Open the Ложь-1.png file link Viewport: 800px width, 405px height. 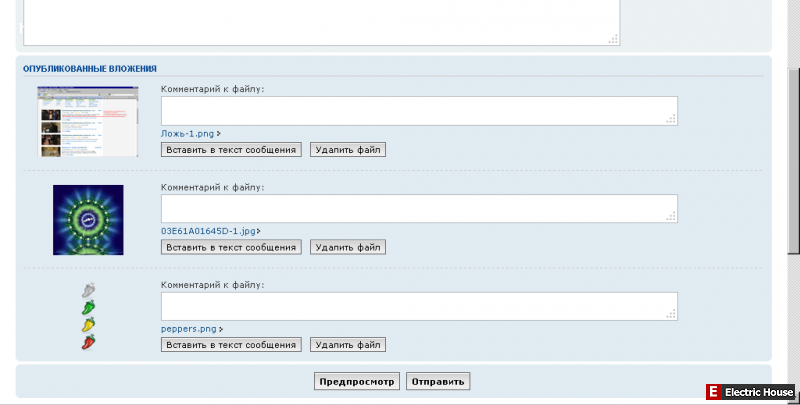(188, 133)
